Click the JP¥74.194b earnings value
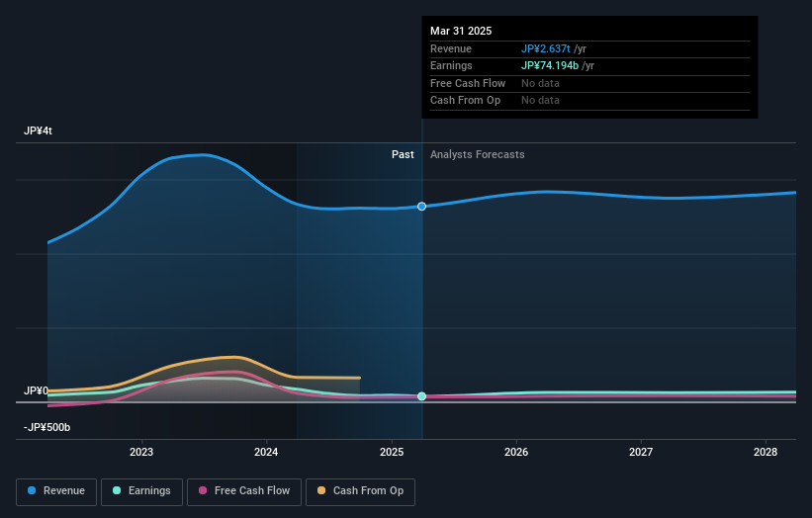This screenshot has height=518, width=812. 550,65
